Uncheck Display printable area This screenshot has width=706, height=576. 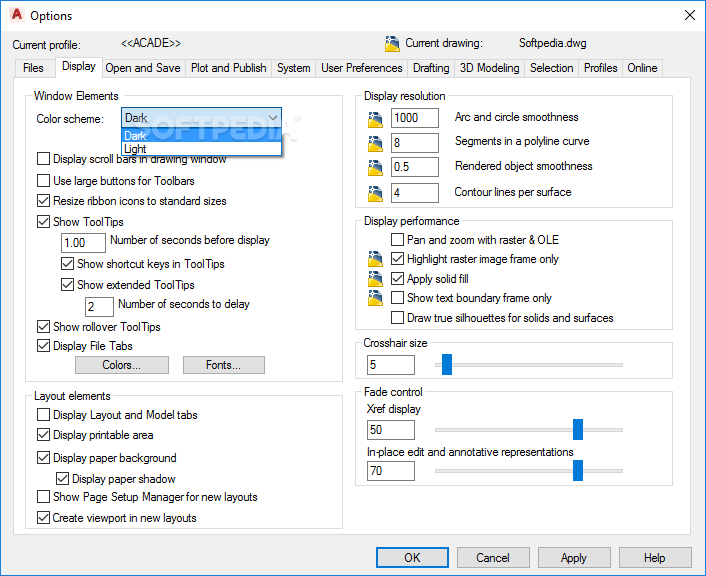point(43,435)
